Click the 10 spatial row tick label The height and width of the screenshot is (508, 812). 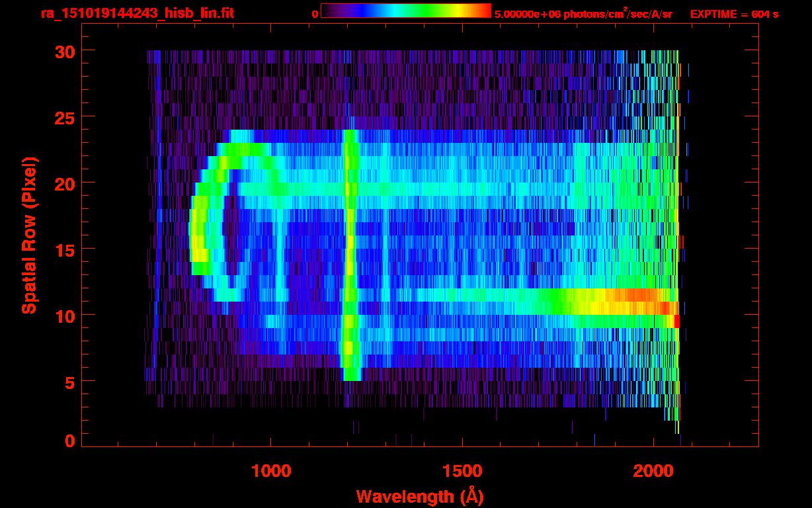click(x=65, y=316)
